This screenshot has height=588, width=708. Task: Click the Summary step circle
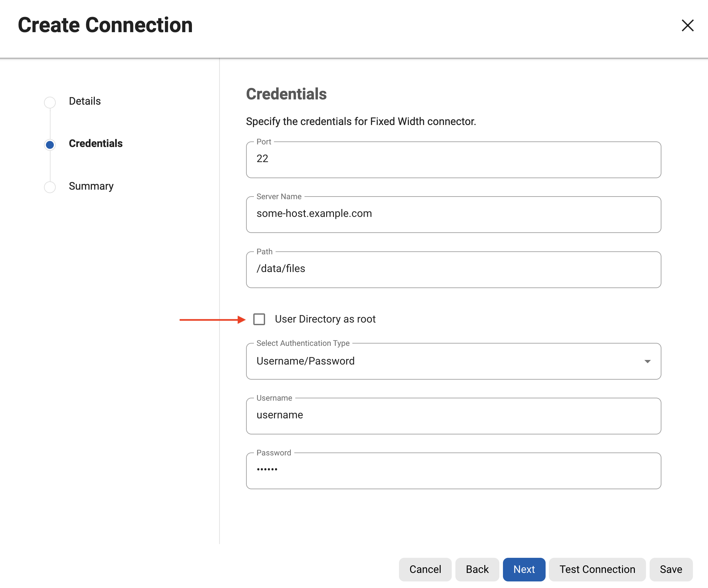coord(50,187)
